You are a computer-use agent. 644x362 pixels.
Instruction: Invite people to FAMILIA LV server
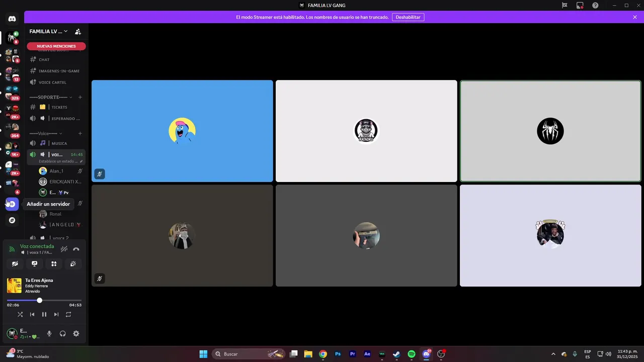click(x=78, y=32)
